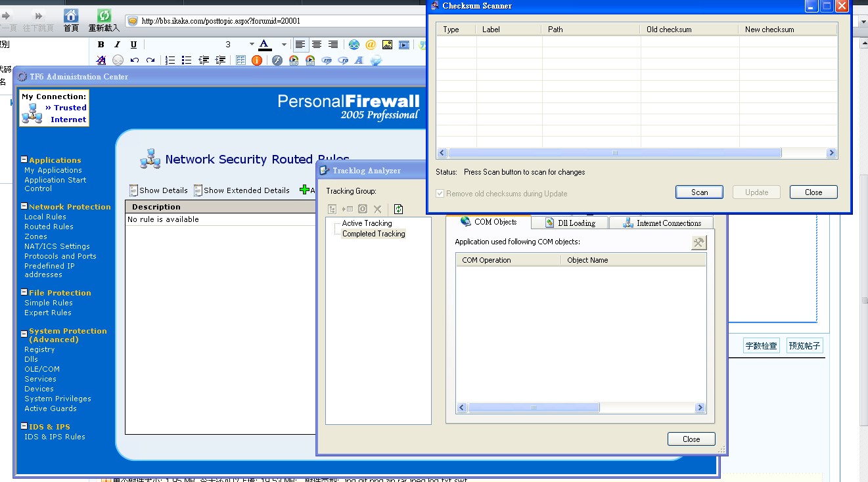Screen dimensions: 868x482
Task: Insert hyperlink using globe icon
Action: [354, 45]
